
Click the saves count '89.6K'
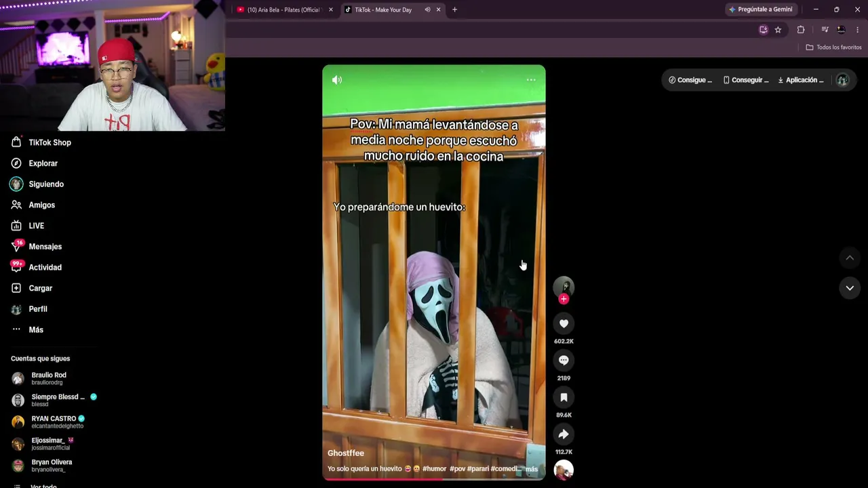pos(564,415)
